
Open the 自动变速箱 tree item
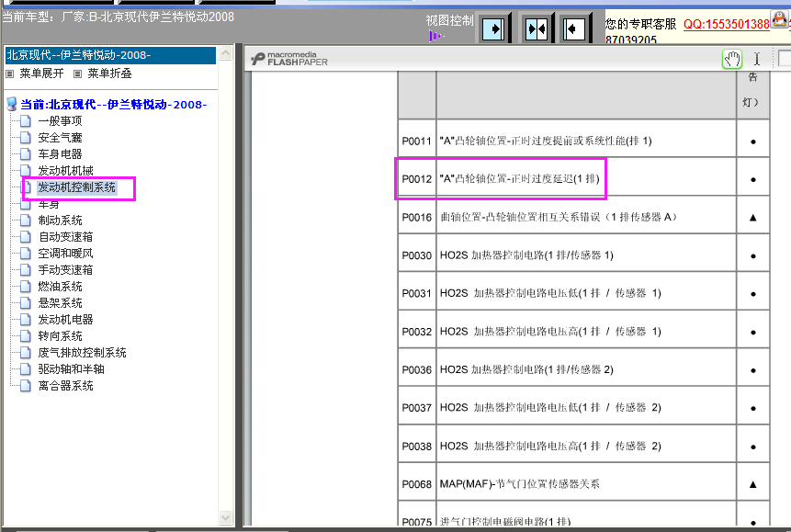coord(65,237)
